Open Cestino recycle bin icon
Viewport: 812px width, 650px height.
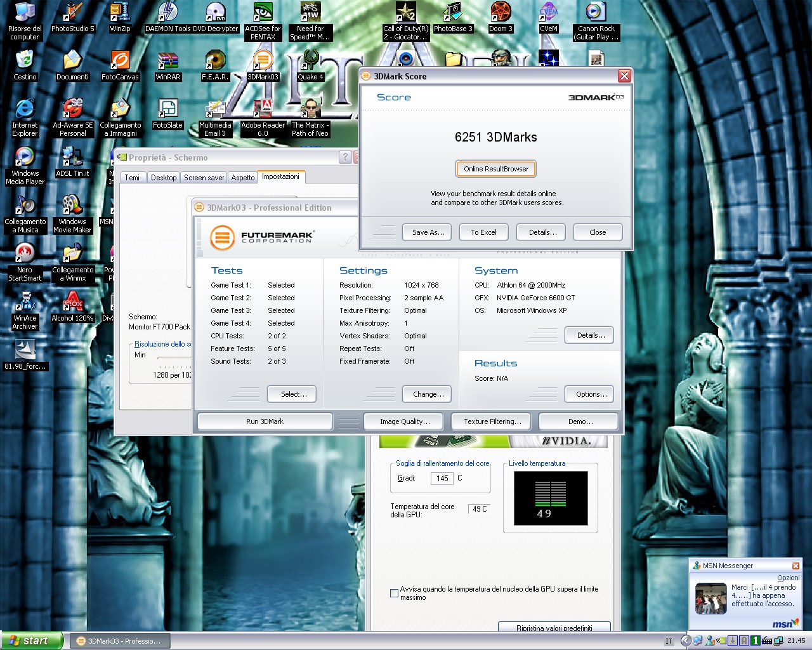coord(25,66)
